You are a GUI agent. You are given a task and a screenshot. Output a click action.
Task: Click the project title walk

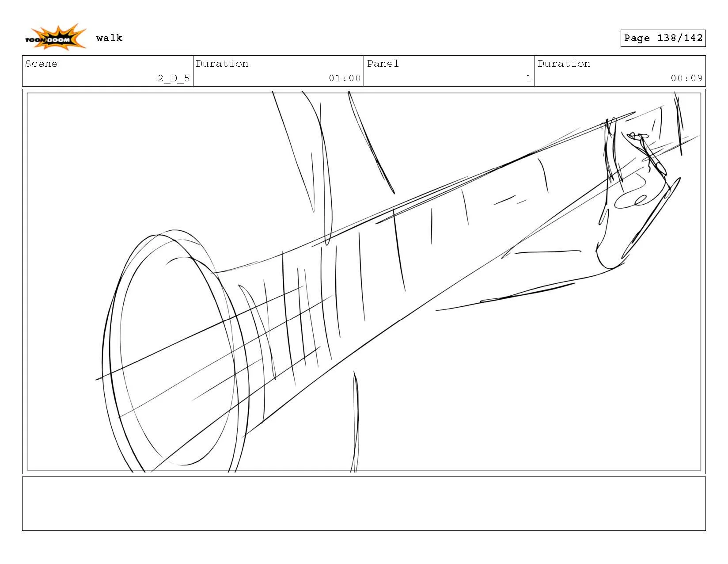point(110,38)
